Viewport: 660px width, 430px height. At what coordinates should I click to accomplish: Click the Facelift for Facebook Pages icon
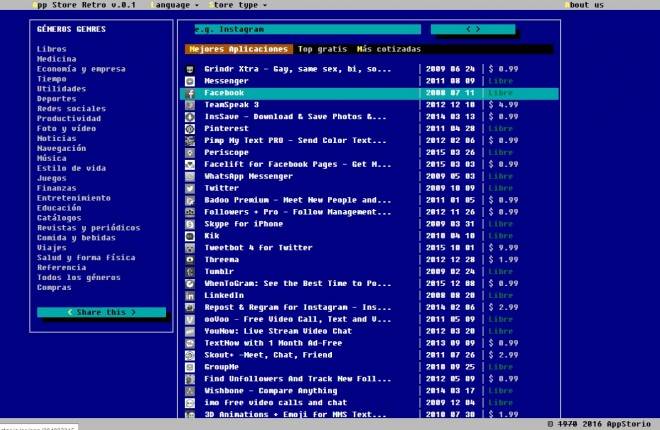click(190, 165)
